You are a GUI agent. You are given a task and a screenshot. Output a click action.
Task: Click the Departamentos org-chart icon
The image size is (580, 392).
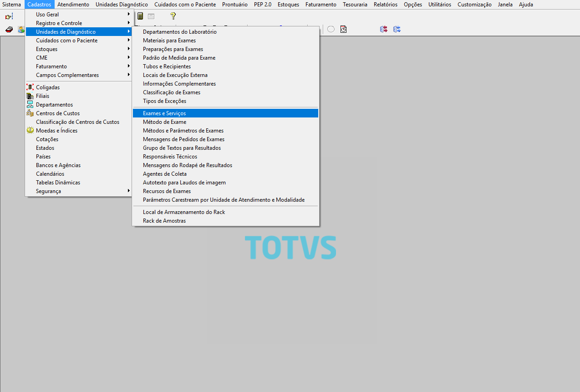(x=30, y=105)
